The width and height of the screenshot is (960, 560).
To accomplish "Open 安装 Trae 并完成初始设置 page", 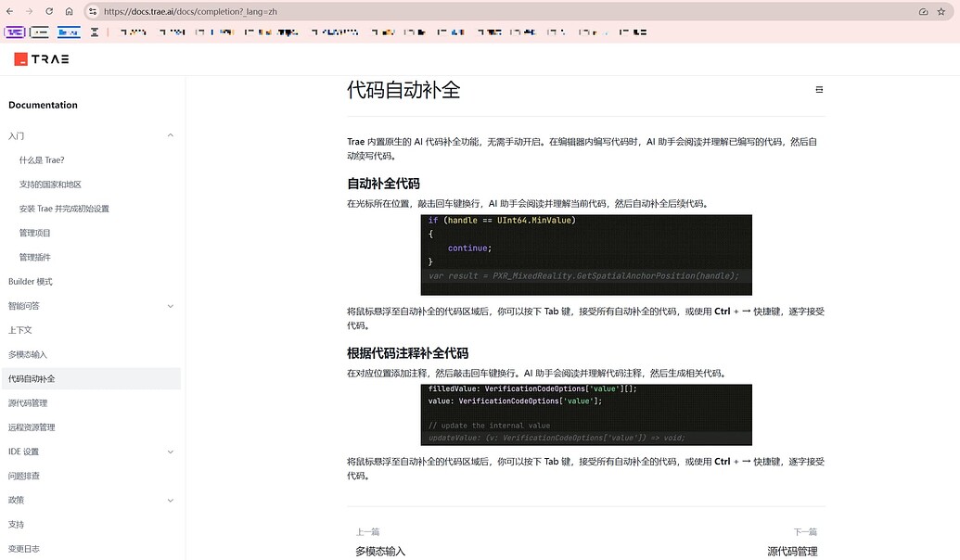I will [x=64, y=209].
